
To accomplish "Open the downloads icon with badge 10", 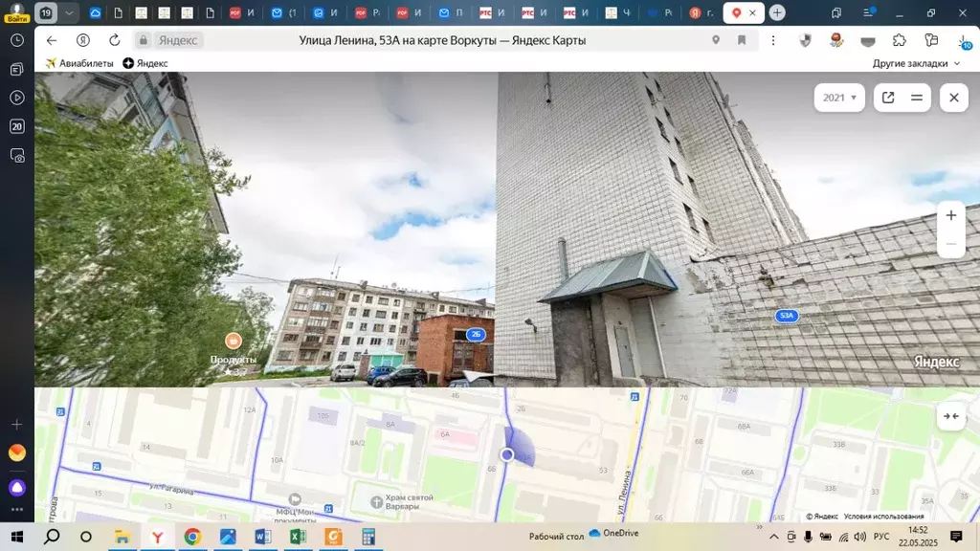I will (x=965, y=41).
